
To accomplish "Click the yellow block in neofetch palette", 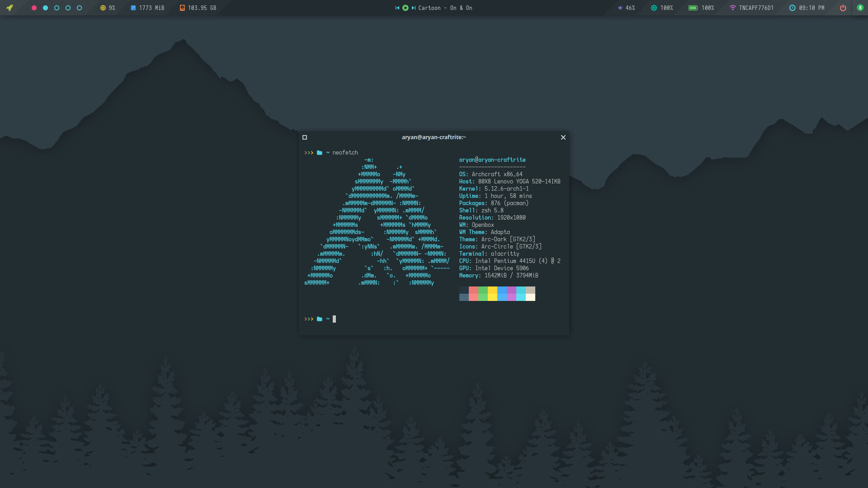I will click(492, 294).
